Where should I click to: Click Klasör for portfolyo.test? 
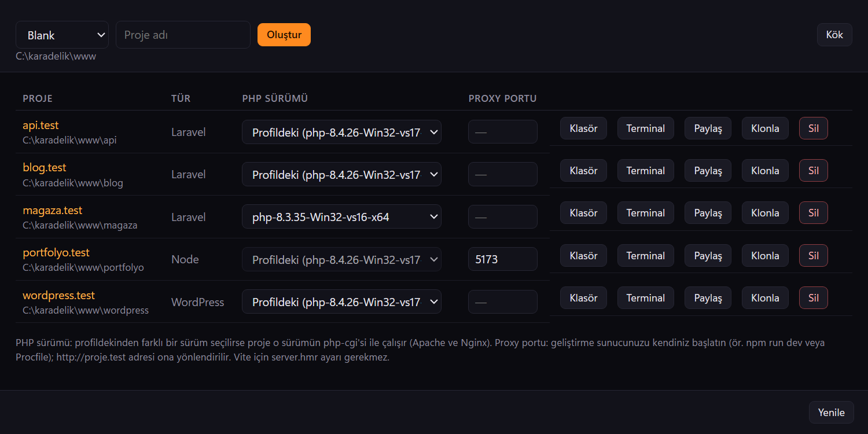pos(583,256)
